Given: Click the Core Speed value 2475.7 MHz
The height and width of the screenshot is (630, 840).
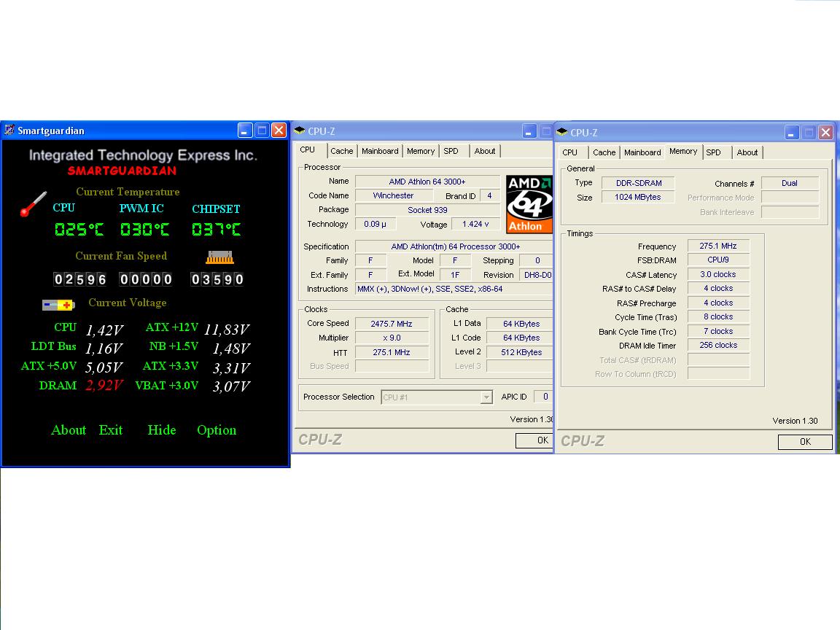Looking at the screenshot, I should pos(392,324).
